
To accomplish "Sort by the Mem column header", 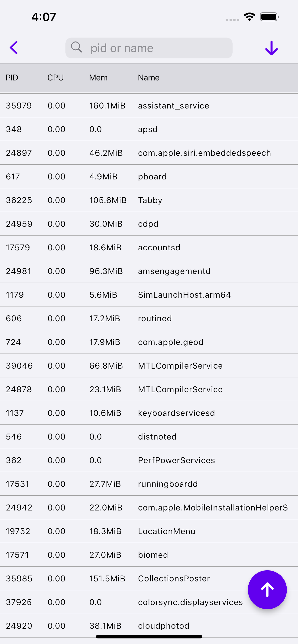I will [98, 78].
